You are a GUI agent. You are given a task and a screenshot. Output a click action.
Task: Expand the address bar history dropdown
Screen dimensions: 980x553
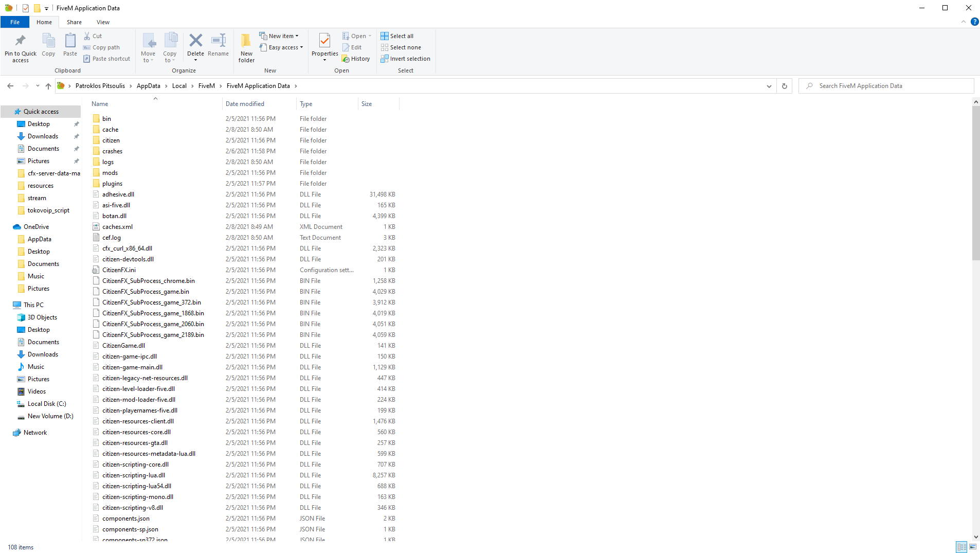pos(769,86)
